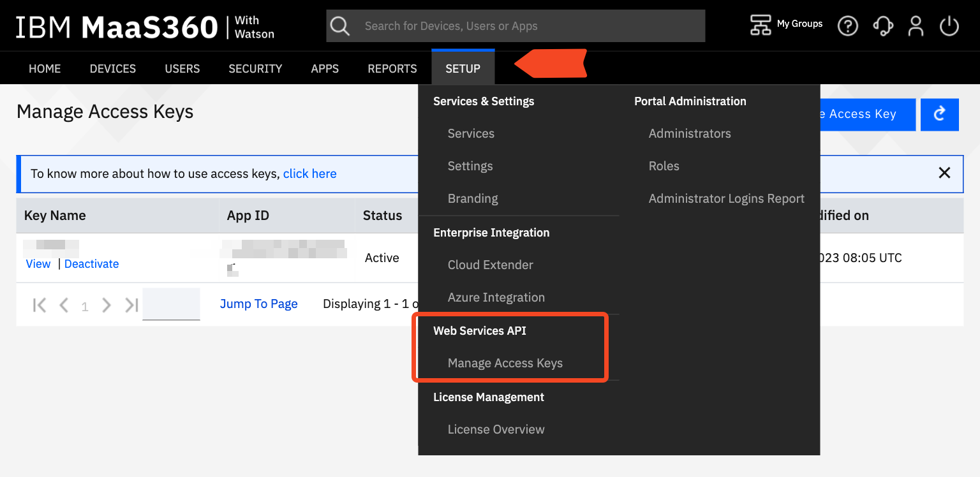
Task: Open the HOME tab
Action: [45, 68]
